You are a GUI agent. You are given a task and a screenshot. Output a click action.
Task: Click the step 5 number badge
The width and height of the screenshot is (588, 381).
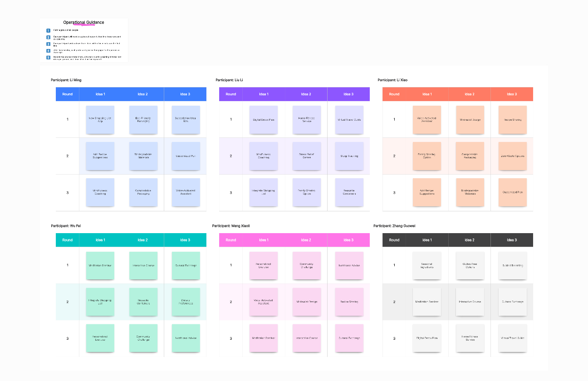48,58
